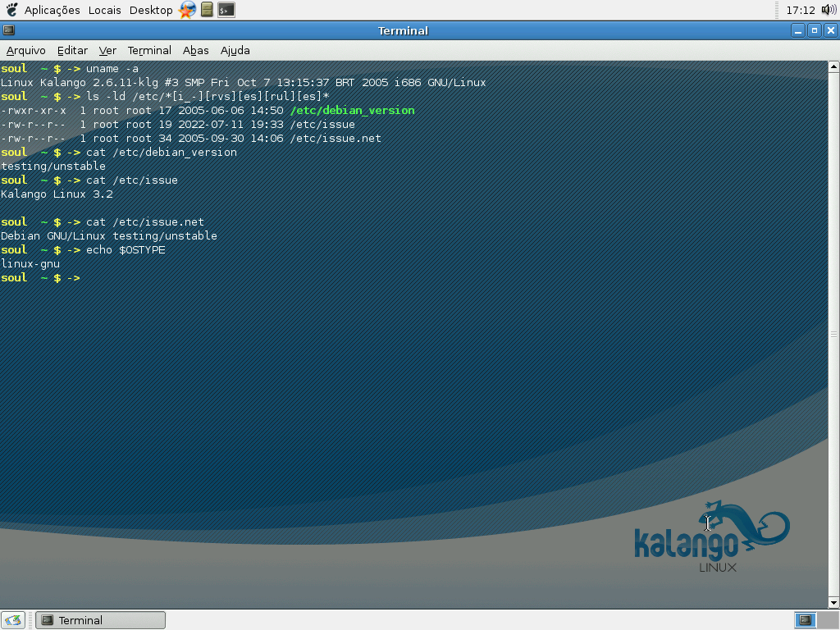The height and width of the screenshot is (630, 840).
Task: Launch the terminal launcher in top panel
Action: click(x=226, y=10)
